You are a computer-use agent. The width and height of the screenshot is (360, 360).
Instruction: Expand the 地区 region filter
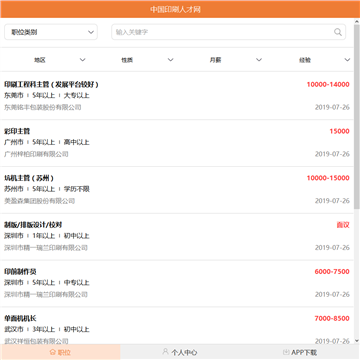tap(44, 60)
